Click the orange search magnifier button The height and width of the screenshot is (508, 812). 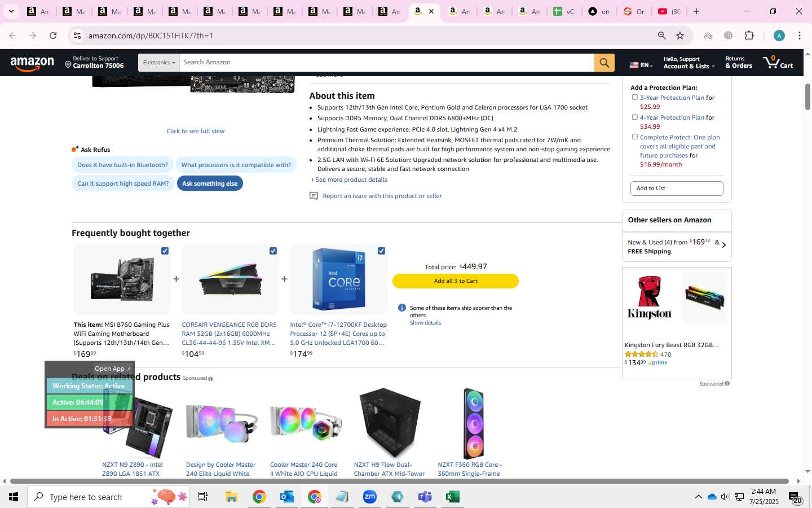(x=604, y=63)
